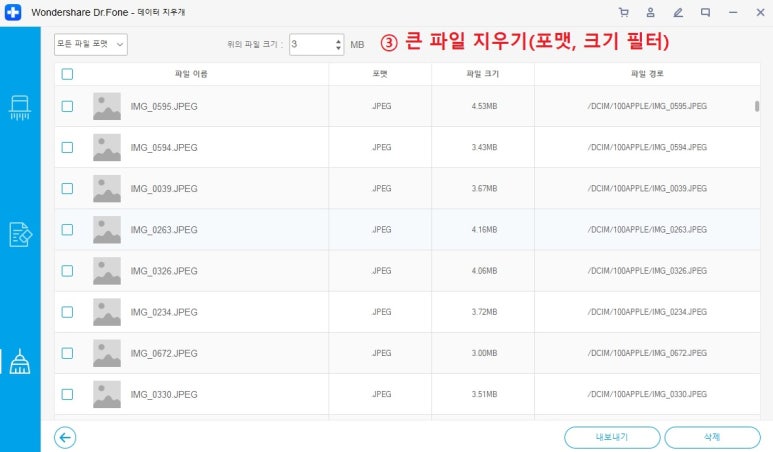Open the shopping cart icon in title bar

624,12
